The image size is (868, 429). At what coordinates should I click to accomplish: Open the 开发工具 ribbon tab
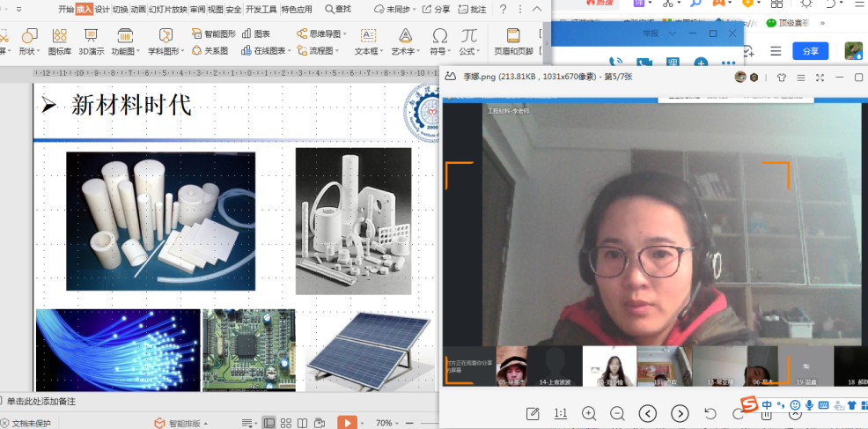[261, 10]
